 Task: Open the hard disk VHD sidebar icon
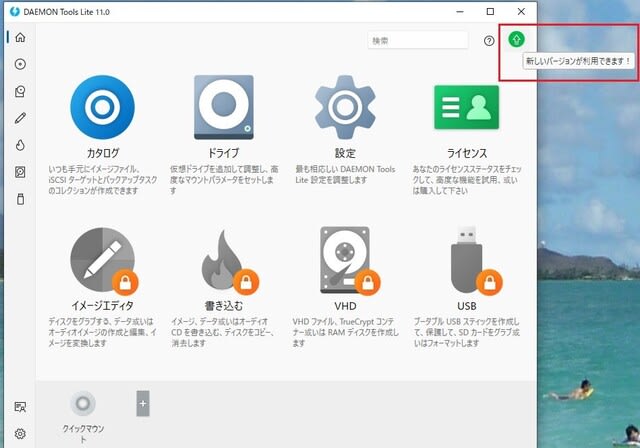pos(20,172)
